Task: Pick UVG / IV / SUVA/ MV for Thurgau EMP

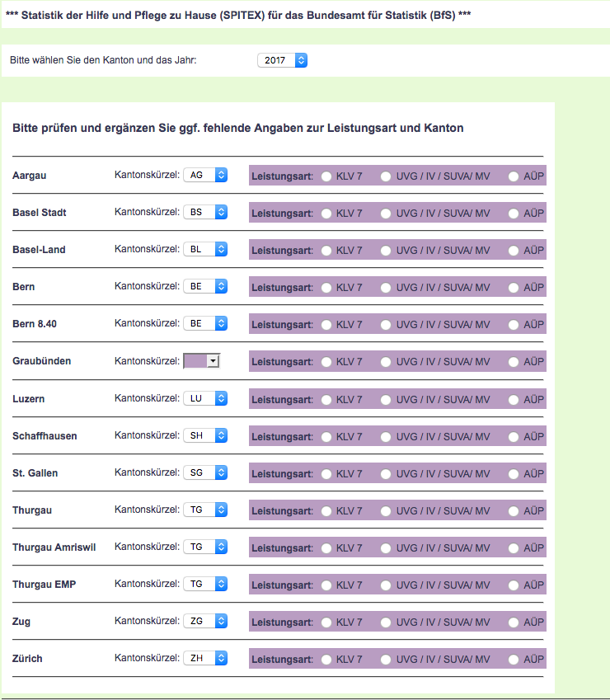Action: pyautogui.click(x=387, y=585)
